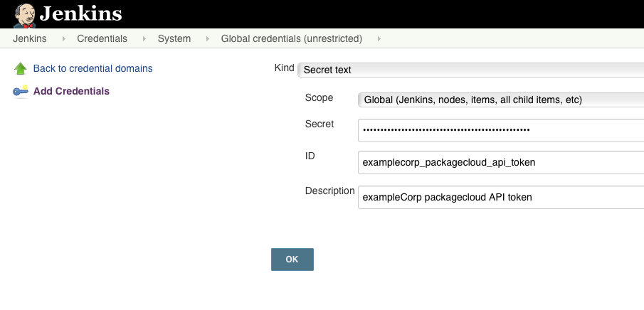The height and width of the screenshot is (310, 644).
Task: Click the Scope field label
Action: 319,97
